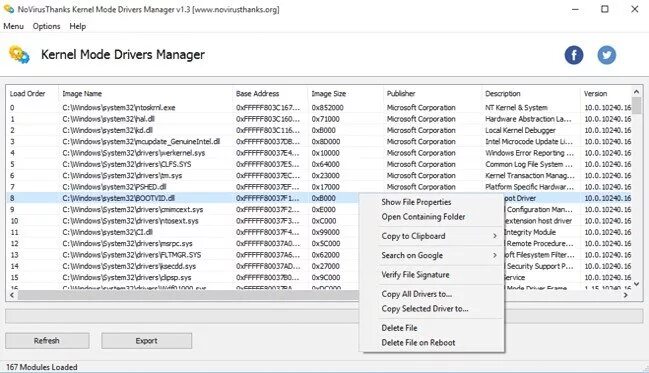Click horizontal scrollbar left arrow
Image resolution: width=649 pixels, height=373 pixels.
tap(12, 295)
